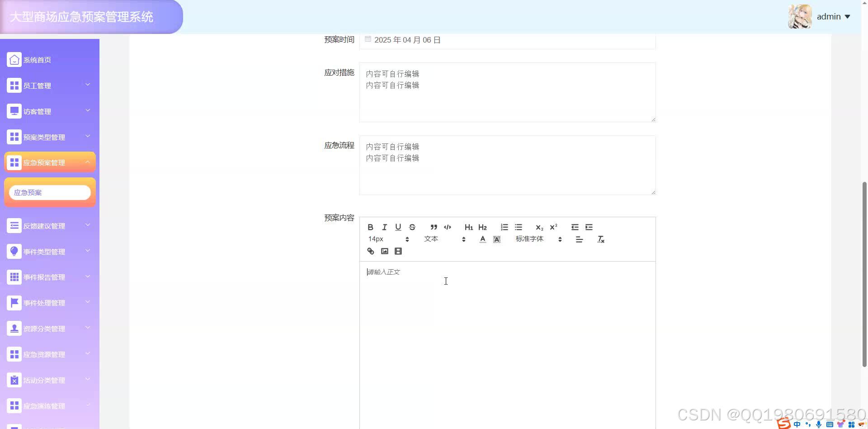The image size is (868, 429).
Task: Insert a blockquote using the quote icon
Action: point(434,227)
